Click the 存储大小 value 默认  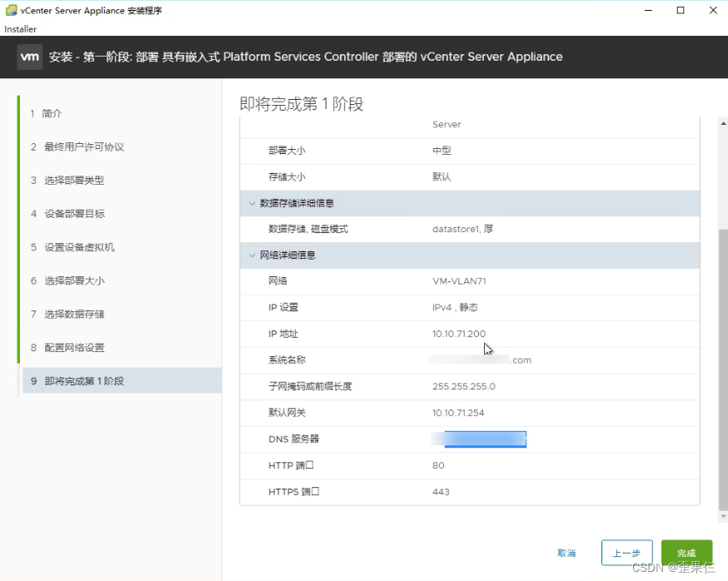(x=441, y=176)
